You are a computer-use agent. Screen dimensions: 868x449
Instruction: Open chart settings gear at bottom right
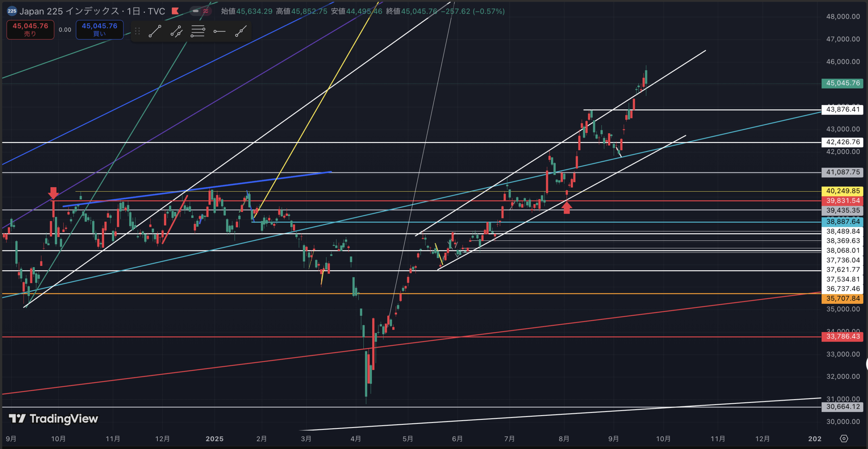click(x=844, y=438)
